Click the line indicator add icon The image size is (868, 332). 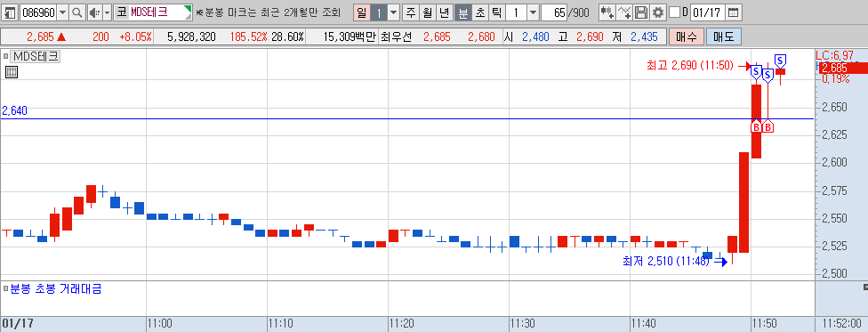click(624, 12)
